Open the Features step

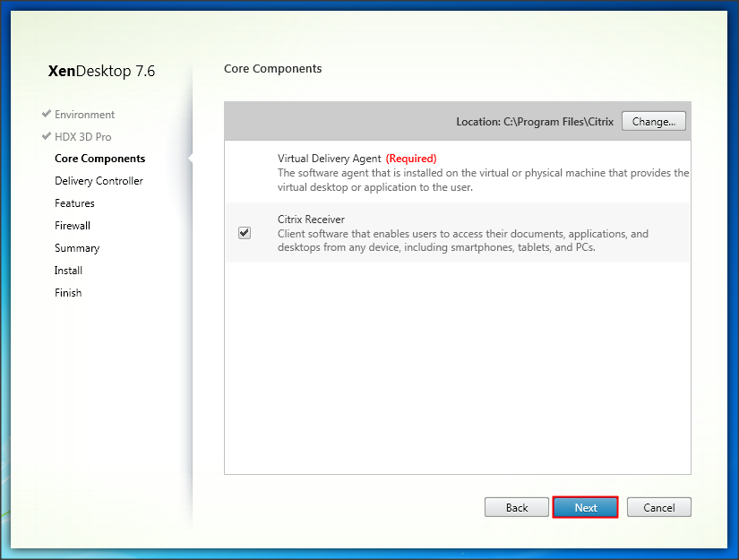(x=74, y=203)
